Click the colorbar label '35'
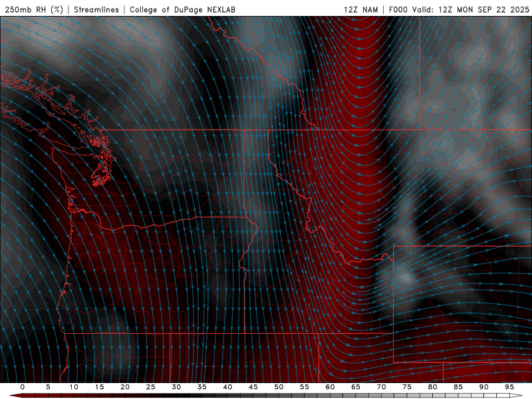 coord(202,387)
